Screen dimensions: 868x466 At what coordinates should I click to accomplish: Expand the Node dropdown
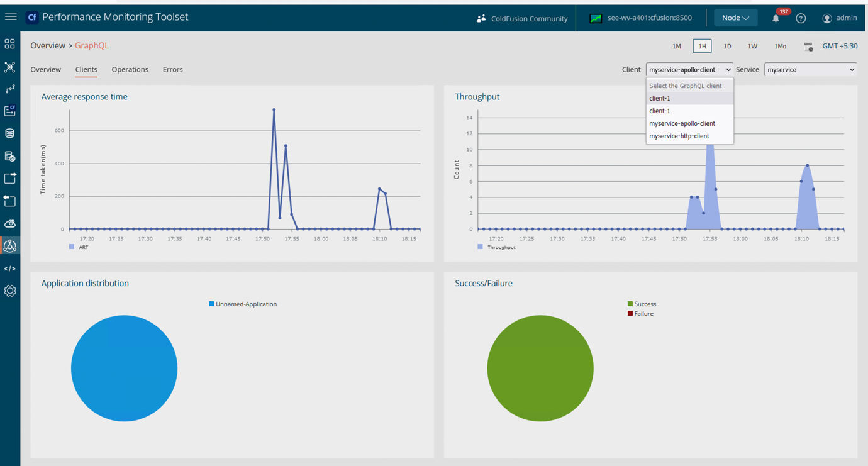tap(735, 18)
